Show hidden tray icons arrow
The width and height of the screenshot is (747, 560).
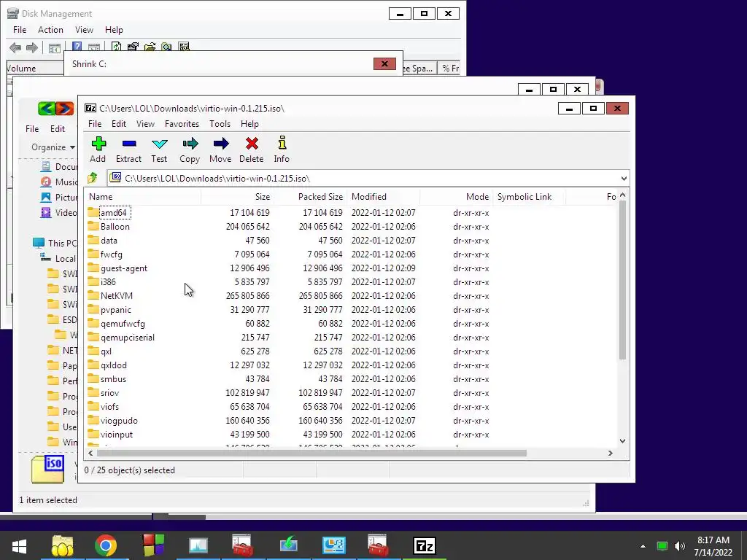coord(643,546)
